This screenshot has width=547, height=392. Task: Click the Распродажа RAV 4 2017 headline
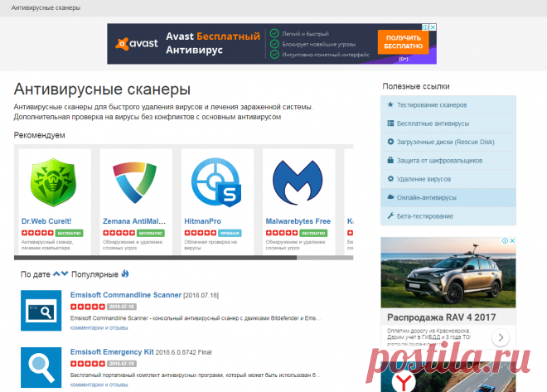click(441, 317)
